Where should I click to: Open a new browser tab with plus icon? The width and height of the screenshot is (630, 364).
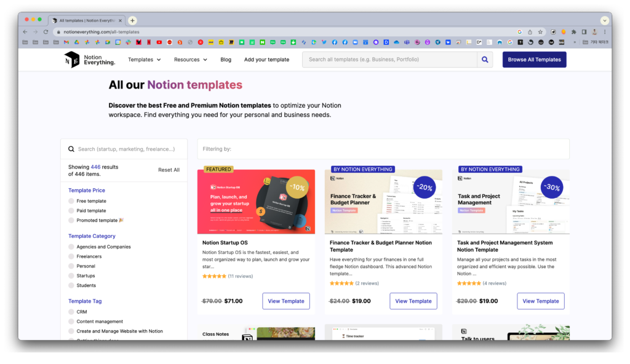pyautogui.click(x=132, y=20)
